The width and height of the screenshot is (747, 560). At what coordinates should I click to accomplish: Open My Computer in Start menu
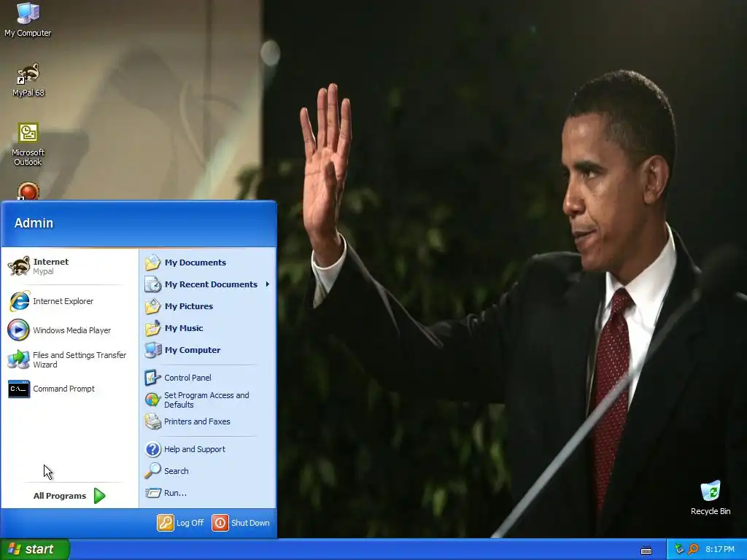click(x=208, y=351)
